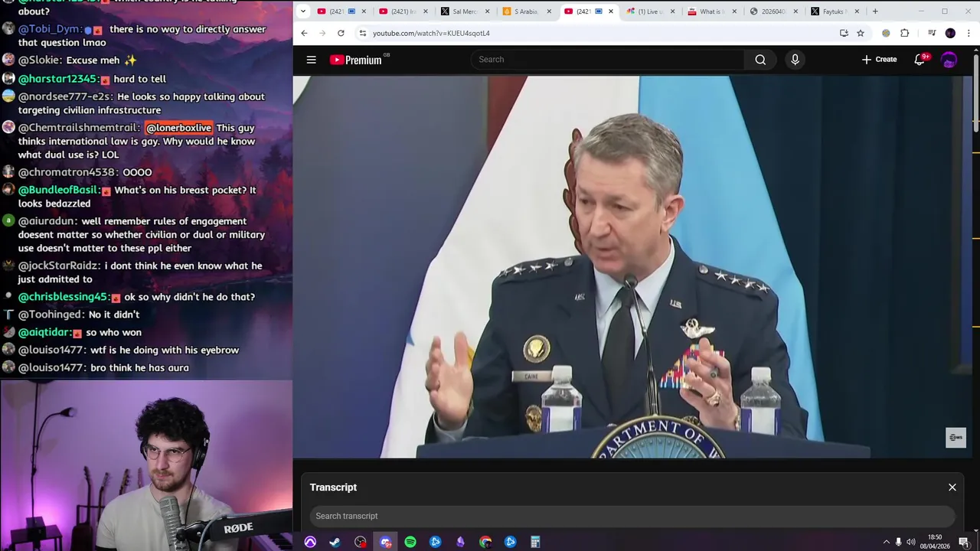Click username @jockStarRaidz in chat
980x551 pixels.
[x=59, y=266]
